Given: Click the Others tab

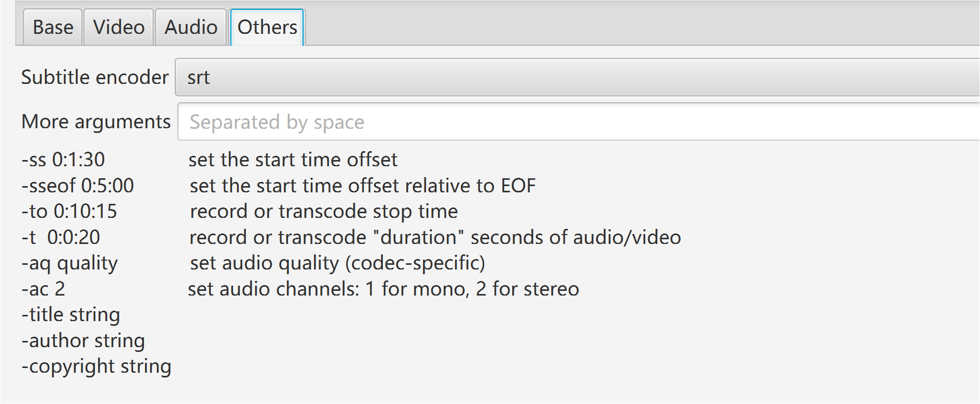Looking at the screenshot, I should point(267,28).
